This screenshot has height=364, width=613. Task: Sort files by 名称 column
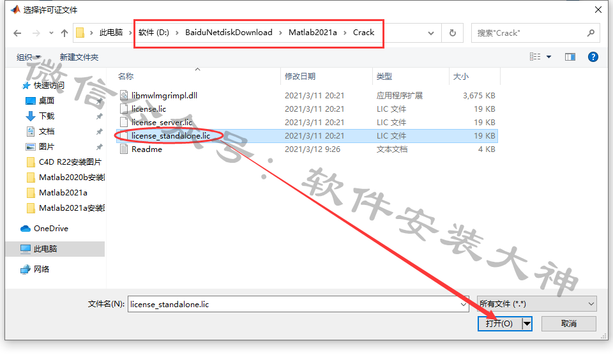click(x=126, y=77)
